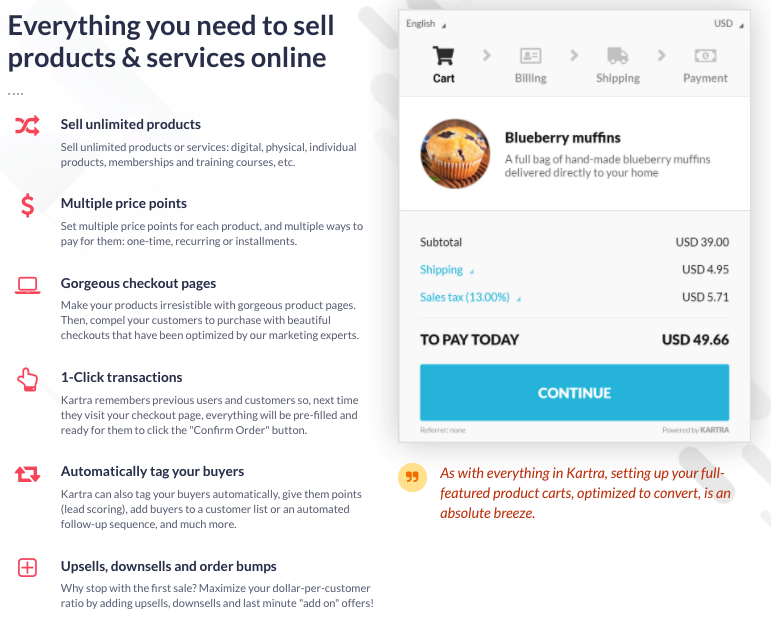771x620 pixels.
Task: Click the shopping cart icon
Action: (x=444, y=56)
